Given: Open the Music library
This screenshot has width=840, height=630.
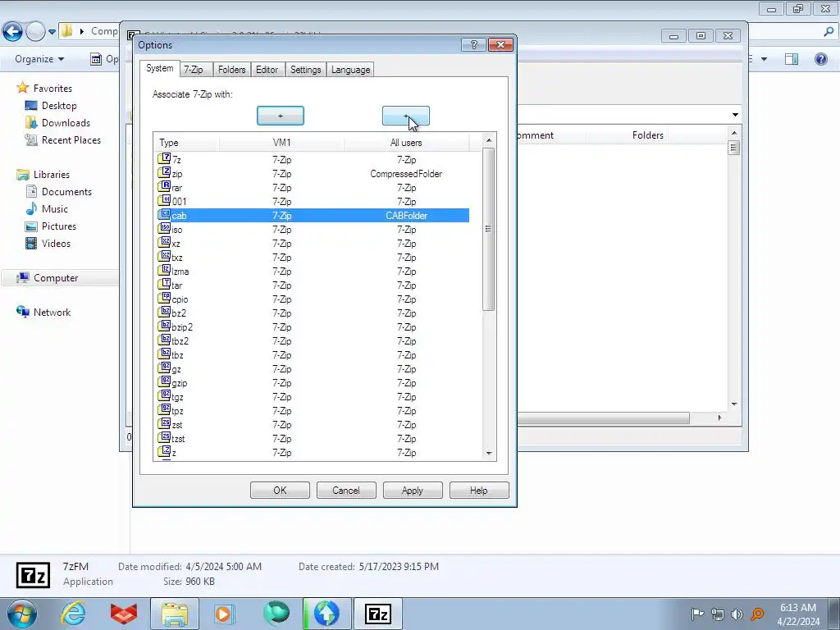Looking at the screenshot, I should (x=55, y=209).
